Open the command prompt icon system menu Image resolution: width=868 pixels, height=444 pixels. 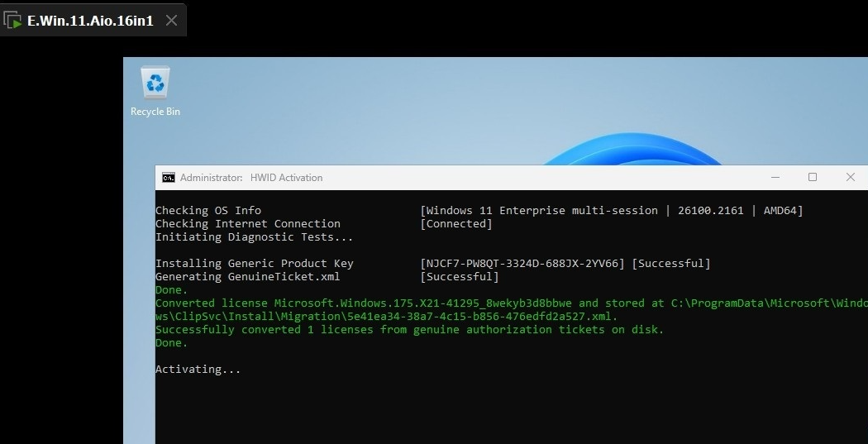(169, 177)
